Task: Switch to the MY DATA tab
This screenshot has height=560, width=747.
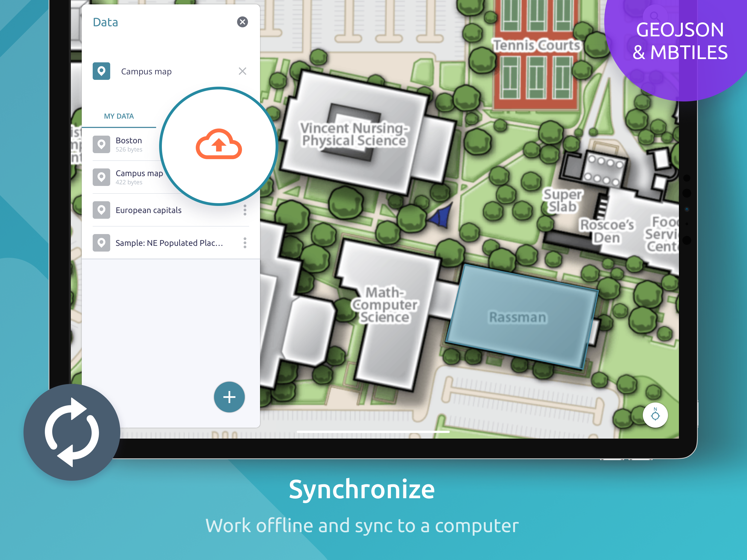Action: click(x=119, y=116)
